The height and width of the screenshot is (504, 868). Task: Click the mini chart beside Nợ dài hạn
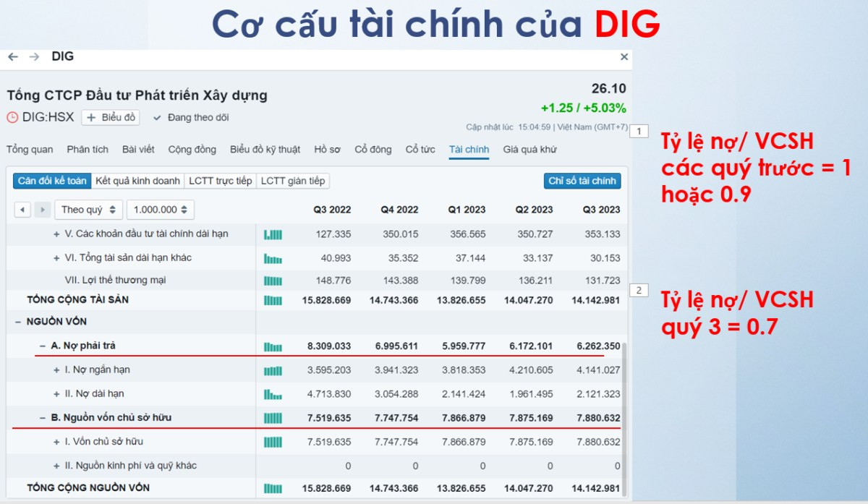[x=272, y=394]
